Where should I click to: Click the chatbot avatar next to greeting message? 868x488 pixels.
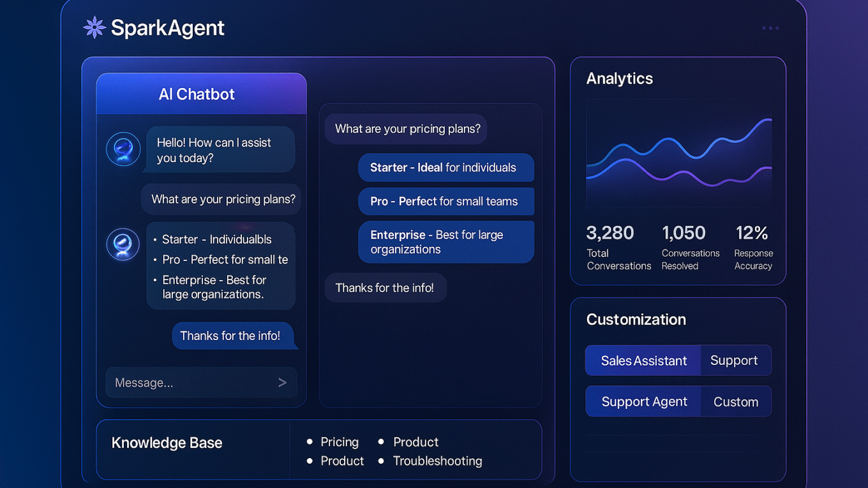(123, 149)
